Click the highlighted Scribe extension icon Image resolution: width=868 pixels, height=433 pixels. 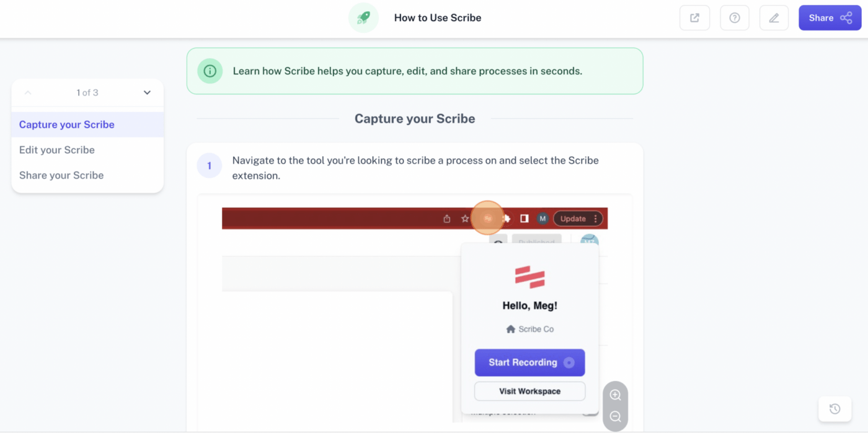[x=487, y=218]
